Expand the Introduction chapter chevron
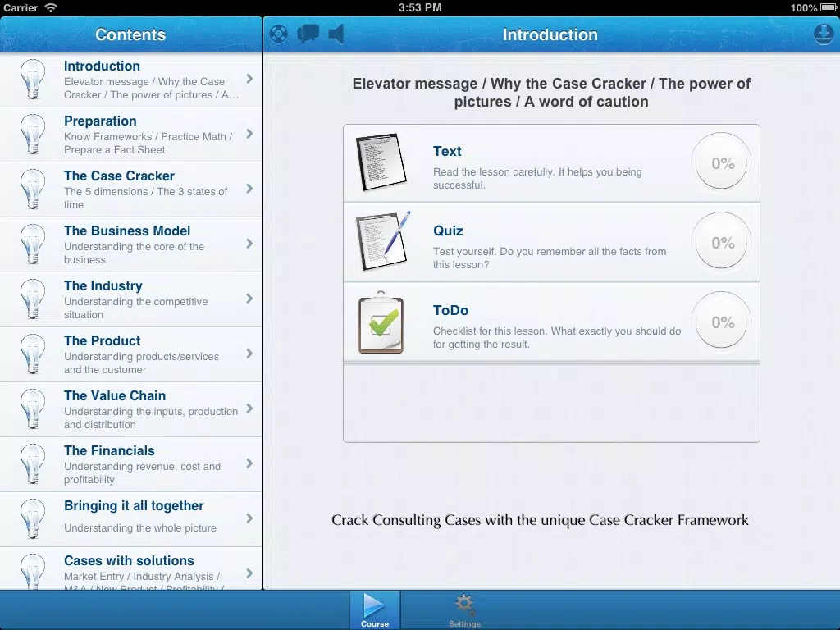This screenshot has width=840, height=630. point(249,79)
